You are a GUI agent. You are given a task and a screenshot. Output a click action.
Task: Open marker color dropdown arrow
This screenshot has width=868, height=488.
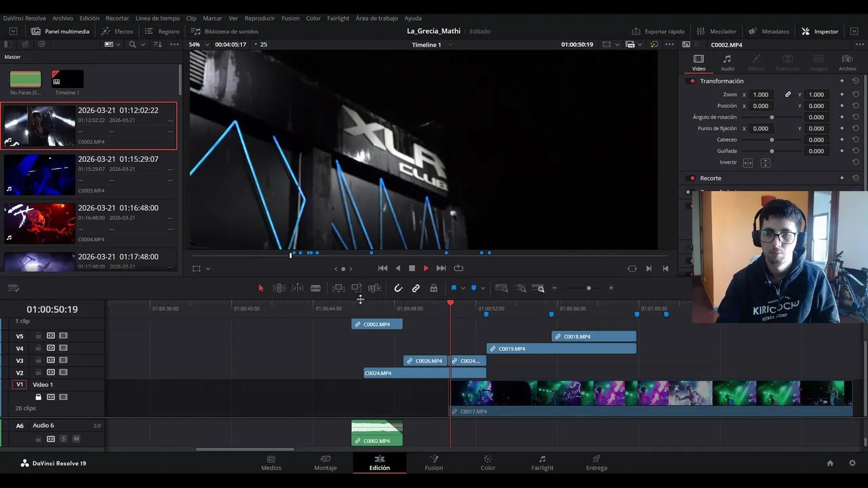(483, 288)
